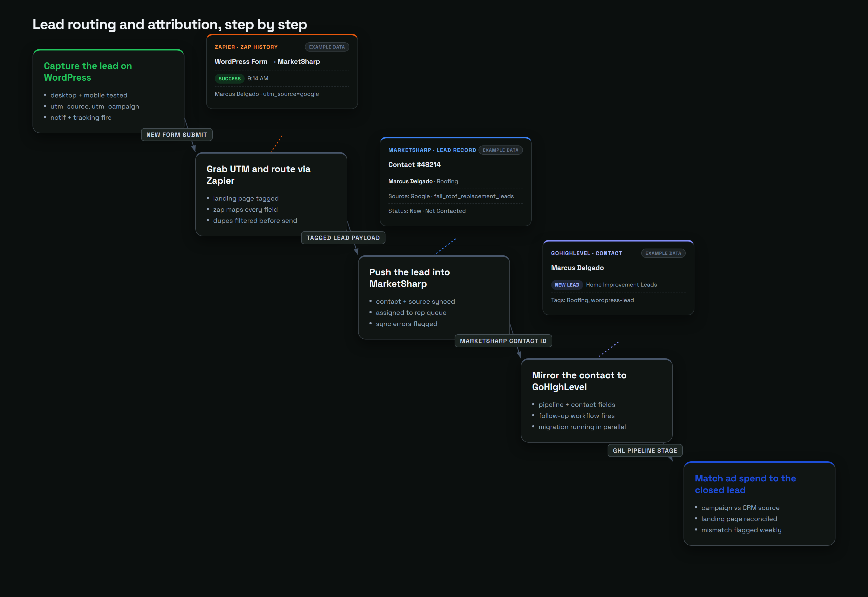Click the TAGGED LEAD PAYLOAD label
868x597 pixels.
[343, 238]
